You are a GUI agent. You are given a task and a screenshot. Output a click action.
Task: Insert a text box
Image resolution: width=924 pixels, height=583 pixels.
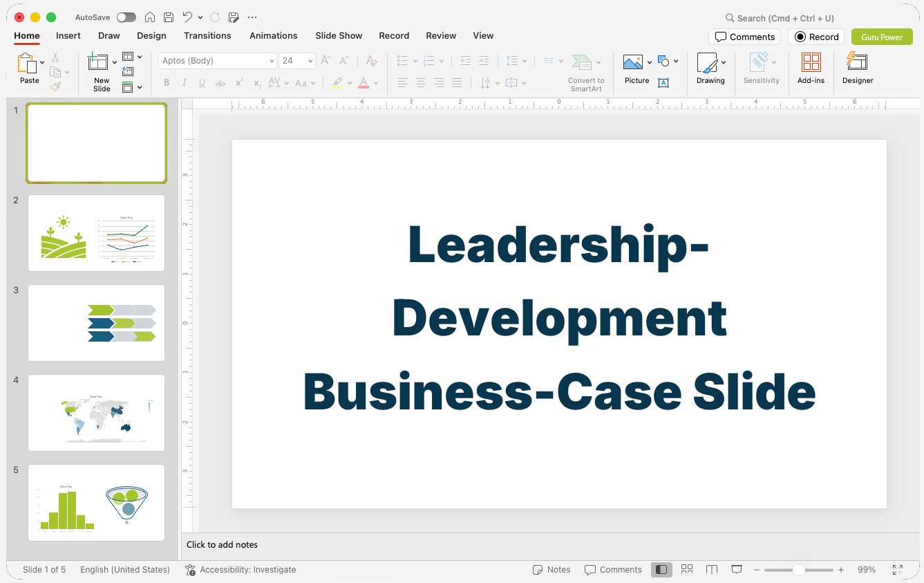663,83
